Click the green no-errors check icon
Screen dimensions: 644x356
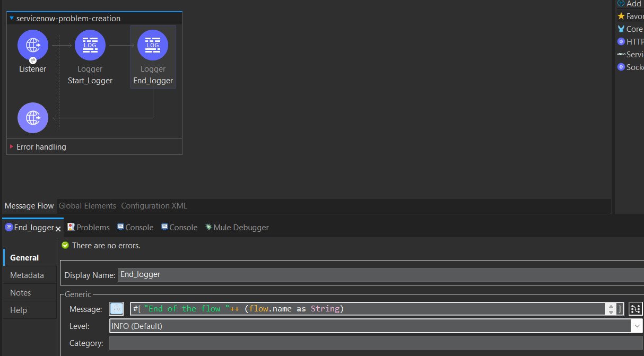point(65,245)
